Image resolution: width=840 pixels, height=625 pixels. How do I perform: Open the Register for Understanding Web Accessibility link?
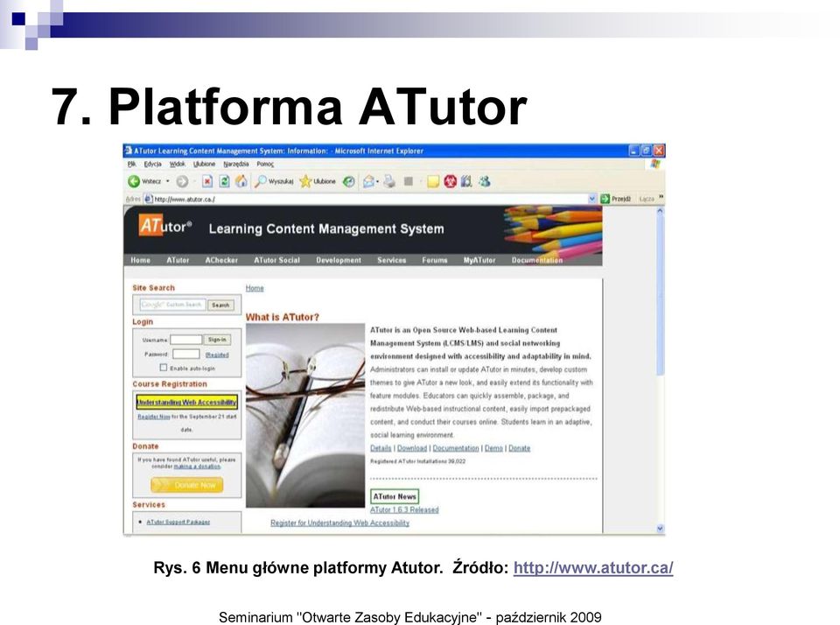[x=339, y=523]
